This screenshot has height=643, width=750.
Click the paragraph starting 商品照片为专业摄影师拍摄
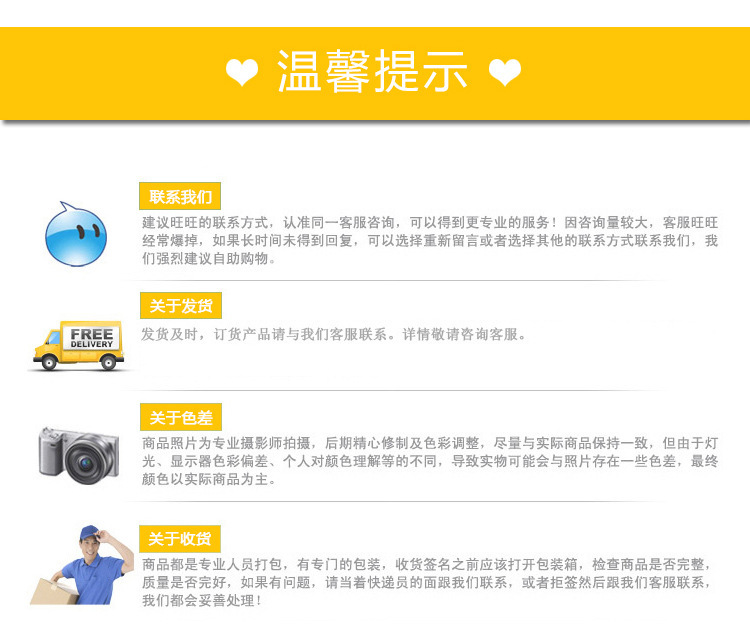pos(430,461)
